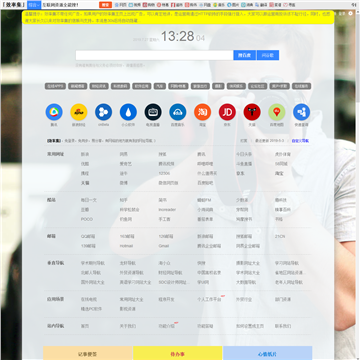Open the Tencent round icon shortcut
This screenshot has width=360, height=360.
tap(54, 112)
